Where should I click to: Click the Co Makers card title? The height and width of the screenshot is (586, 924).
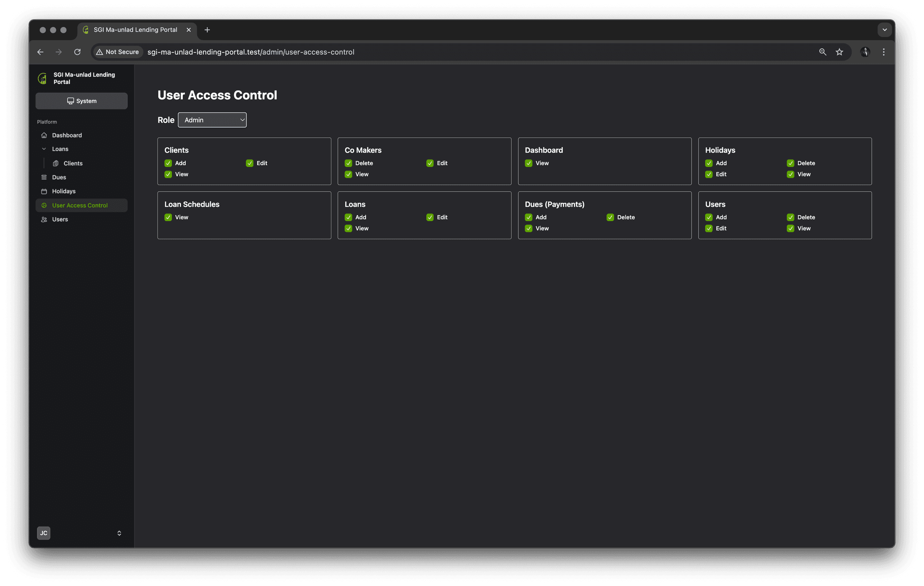coord(363,150)
